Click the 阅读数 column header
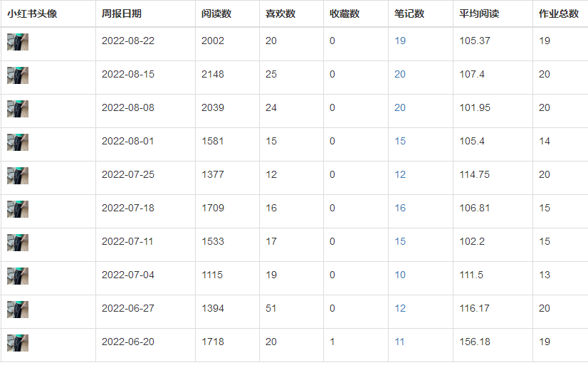588x375 pixels. [216, 14]
